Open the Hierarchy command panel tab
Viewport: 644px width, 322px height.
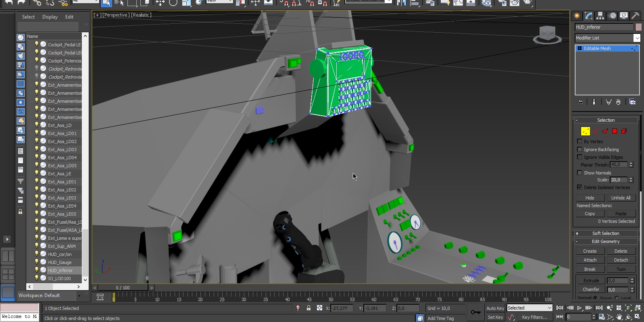pos(600,16)
